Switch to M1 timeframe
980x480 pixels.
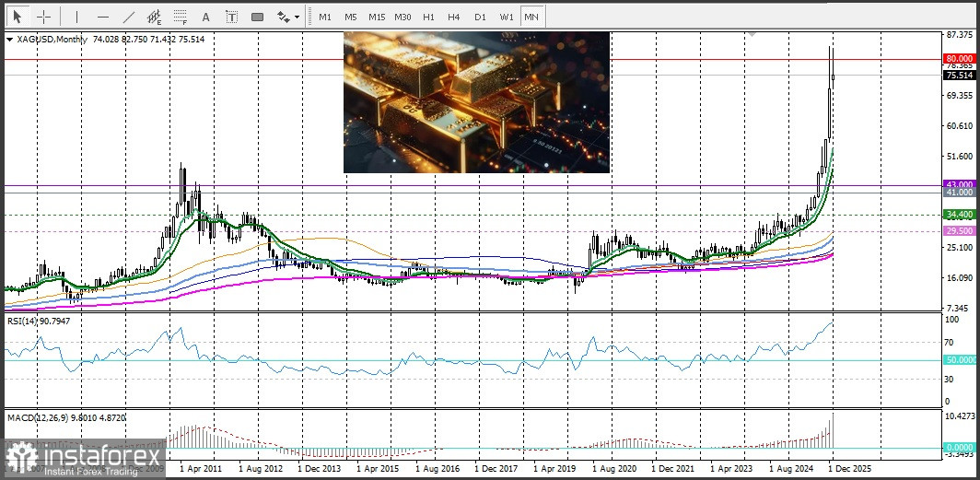(x=325, y=17)
